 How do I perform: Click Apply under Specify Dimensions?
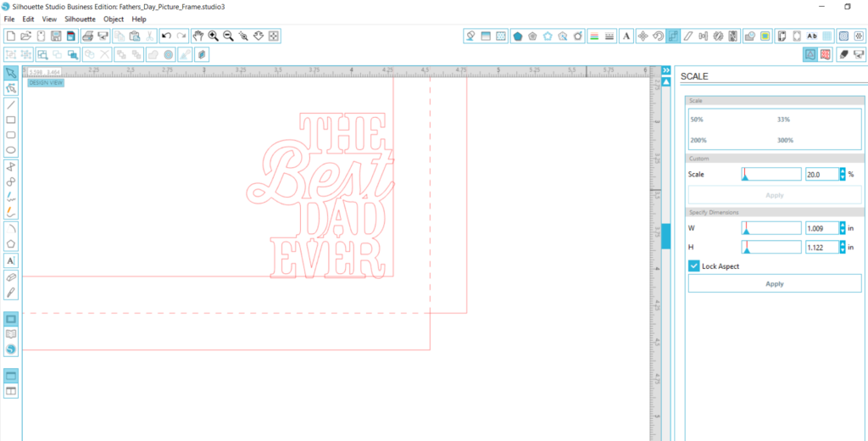pyautogui.click(x=774, y=284)
